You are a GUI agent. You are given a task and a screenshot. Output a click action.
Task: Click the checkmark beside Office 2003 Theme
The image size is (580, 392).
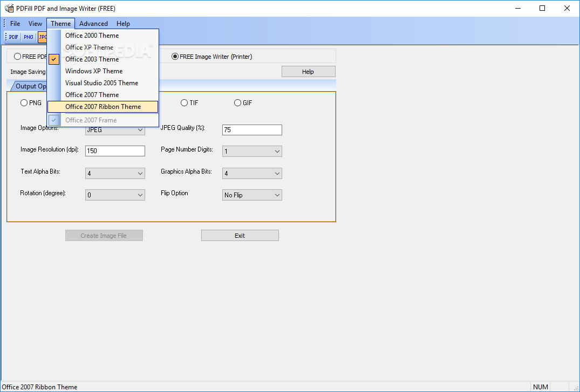[54, 59]
